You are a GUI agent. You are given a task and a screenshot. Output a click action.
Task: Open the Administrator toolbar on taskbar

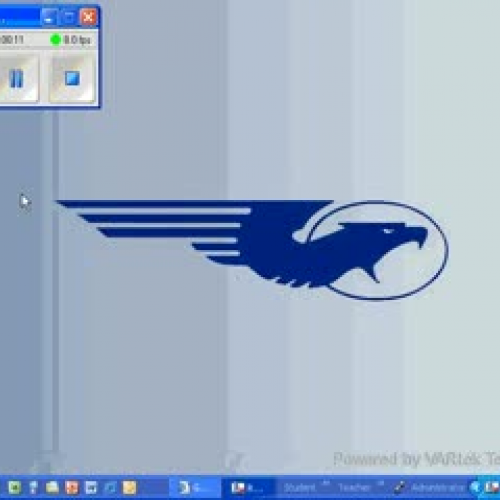(x=438, y=488)
